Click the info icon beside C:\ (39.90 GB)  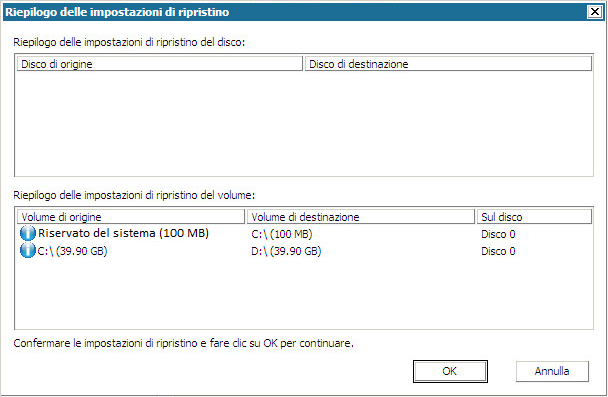28,250
